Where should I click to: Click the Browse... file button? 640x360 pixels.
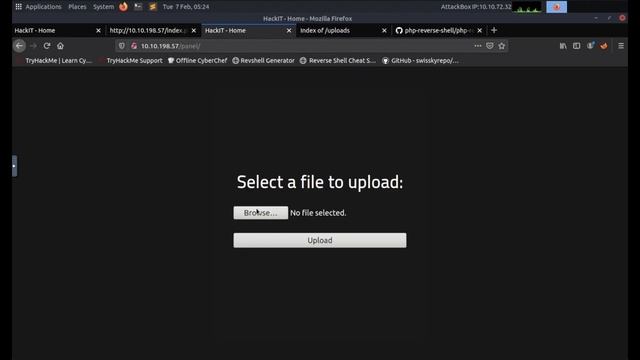[x=260, y=213]
